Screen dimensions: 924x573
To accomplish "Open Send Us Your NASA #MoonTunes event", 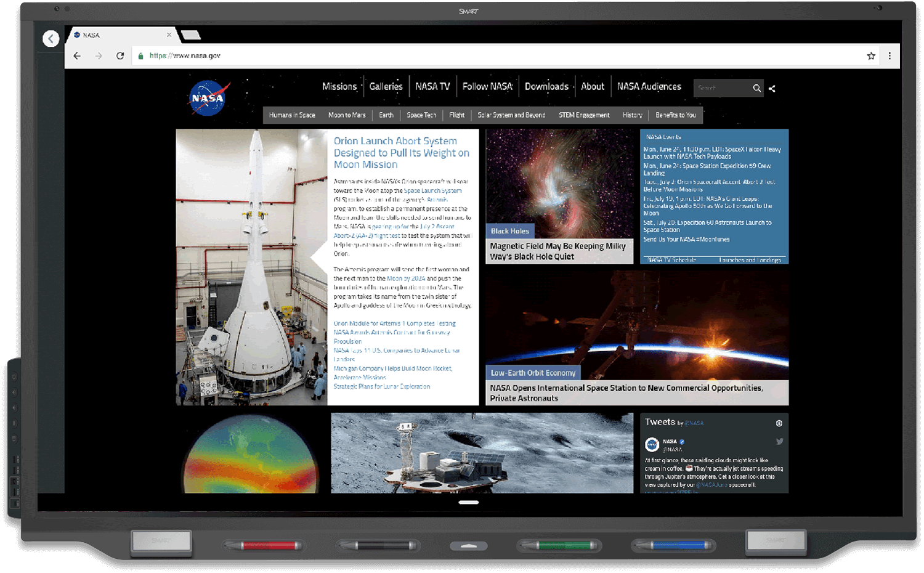I will point(686,239).
